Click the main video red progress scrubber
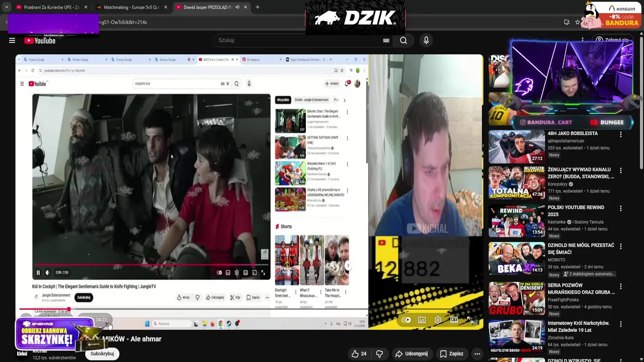The image size is (644, 362). click(69, 309)
